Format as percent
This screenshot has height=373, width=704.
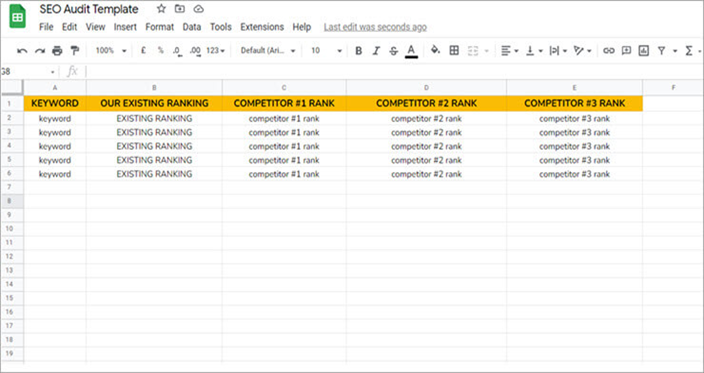[160, 51]
